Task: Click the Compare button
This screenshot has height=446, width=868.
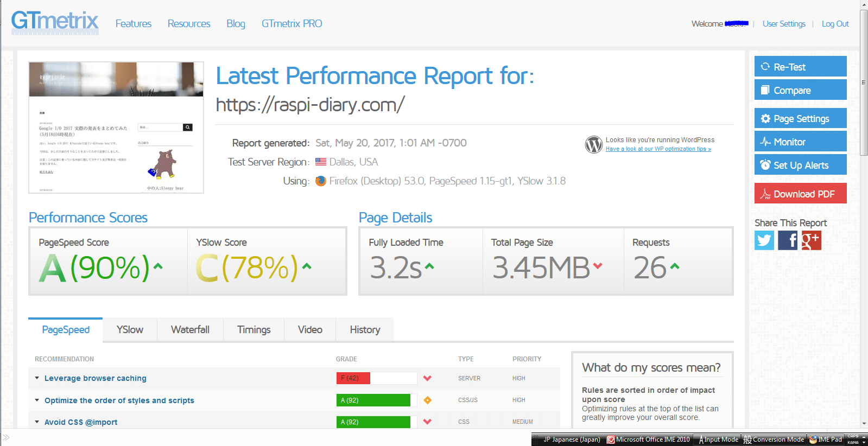Action: 801,90
